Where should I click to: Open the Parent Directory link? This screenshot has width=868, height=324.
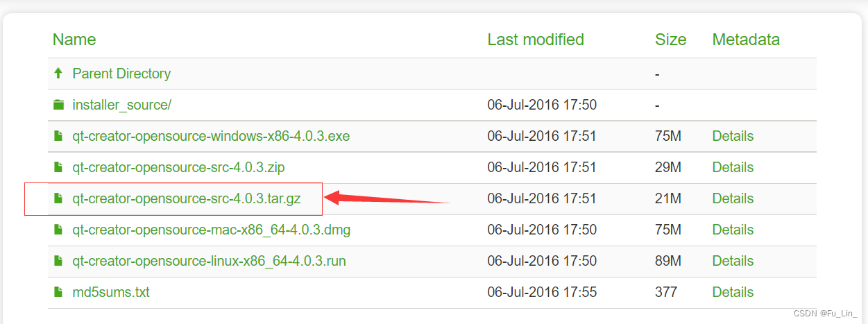[121, 74]
